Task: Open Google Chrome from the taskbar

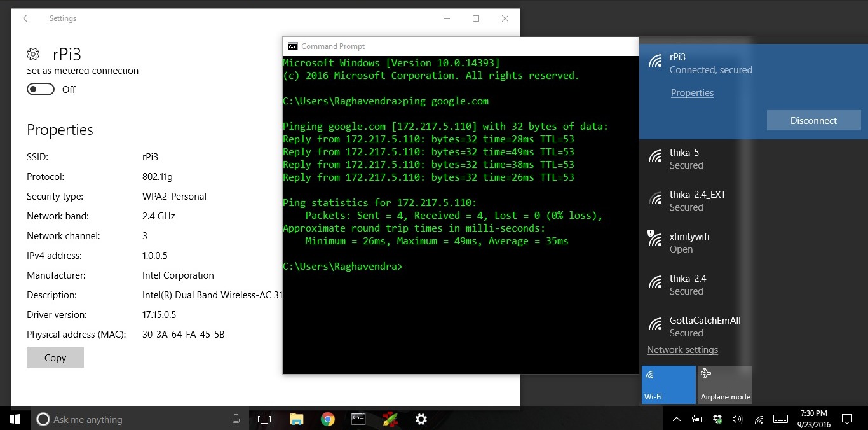Action: click(x=328, y=419)
